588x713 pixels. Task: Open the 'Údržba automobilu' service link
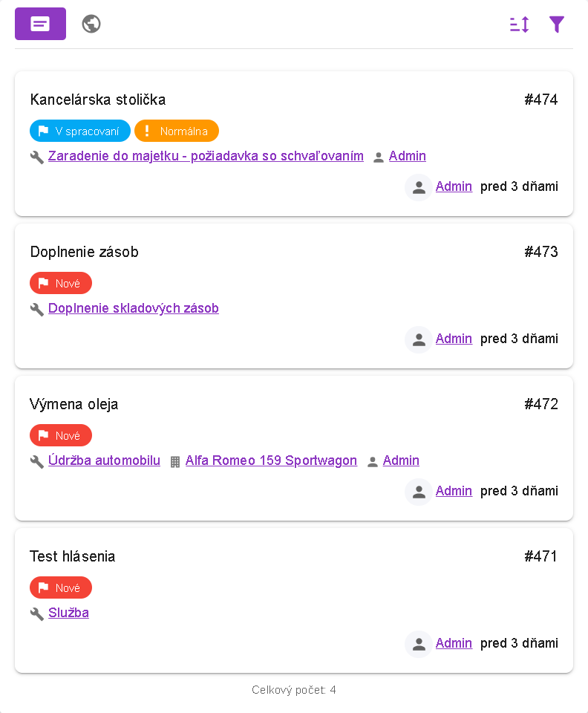[104, 460]
